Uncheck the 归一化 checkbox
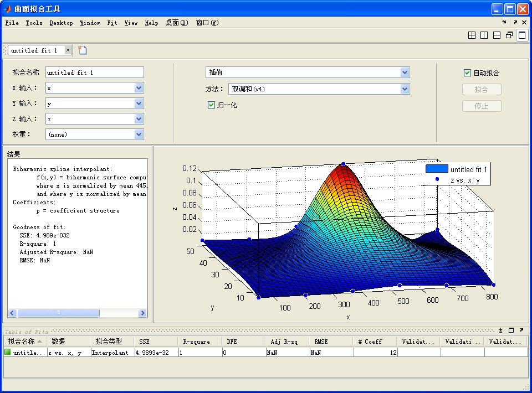The image size is (532, 393). point(211,105)
